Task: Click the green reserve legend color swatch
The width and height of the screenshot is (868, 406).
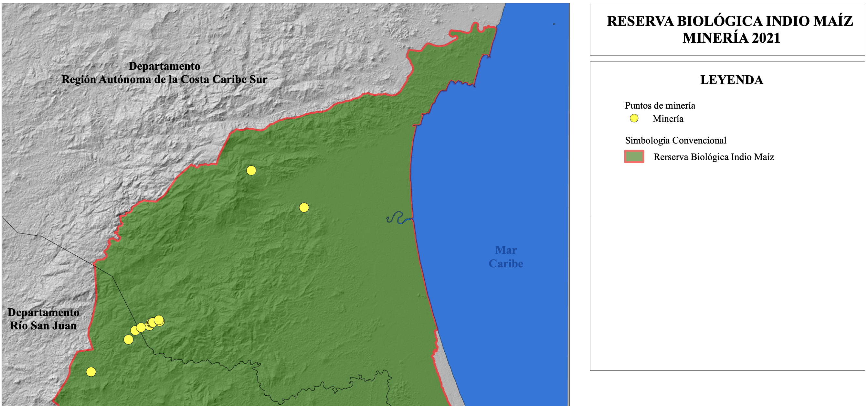Action: 634,157
